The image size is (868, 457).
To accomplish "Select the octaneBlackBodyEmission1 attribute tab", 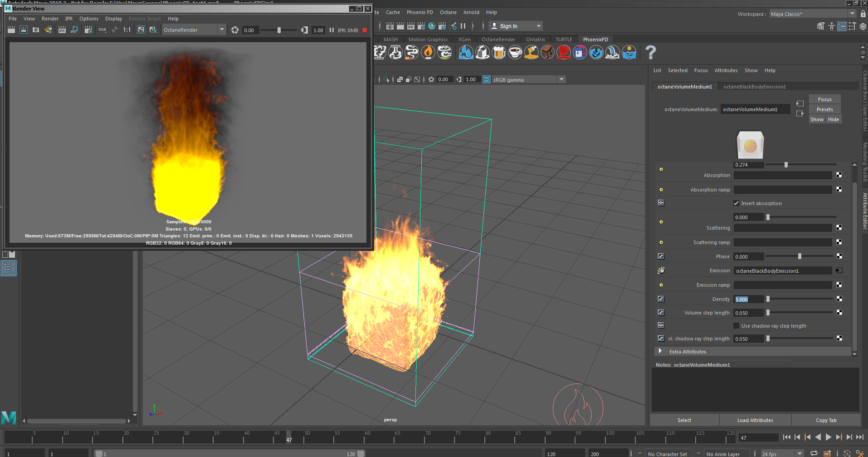I will pyautogui.click(x=755, y=87).
